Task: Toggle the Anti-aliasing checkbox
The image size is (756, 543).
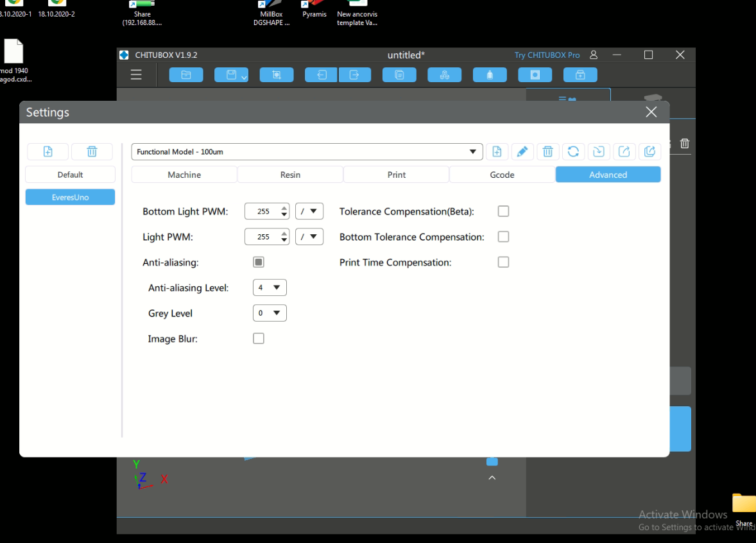Action: (x=259, y=262)
